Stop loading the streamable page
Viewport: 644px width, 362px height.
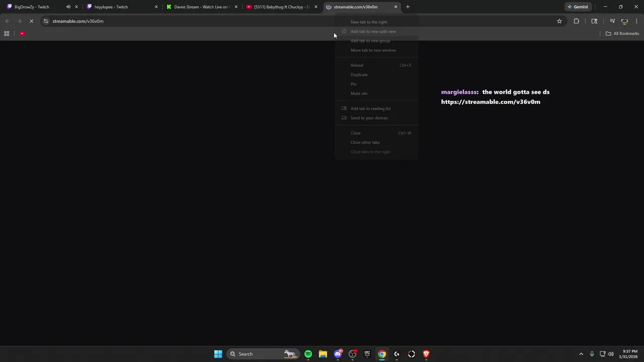click(31, 21)
